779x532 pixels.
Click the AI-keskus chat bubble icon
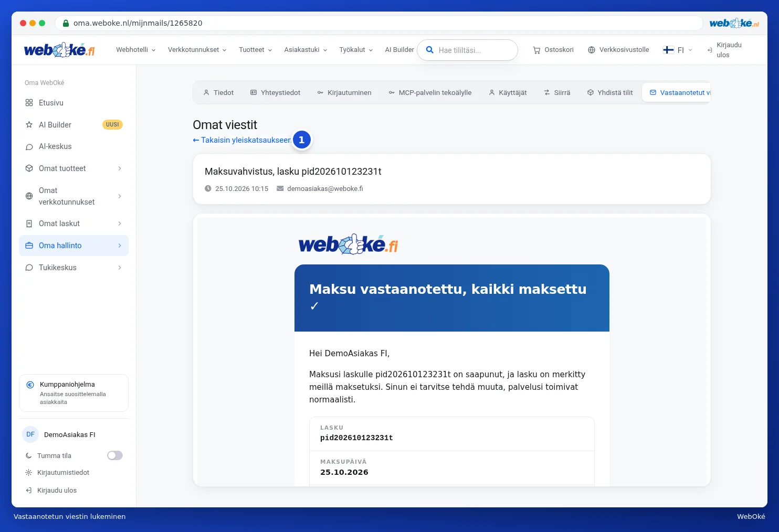tap(29, 147)
